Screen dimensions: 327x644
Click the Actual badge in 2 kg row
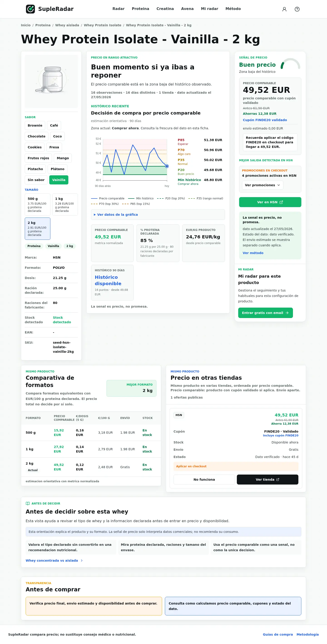click(33, 470)
